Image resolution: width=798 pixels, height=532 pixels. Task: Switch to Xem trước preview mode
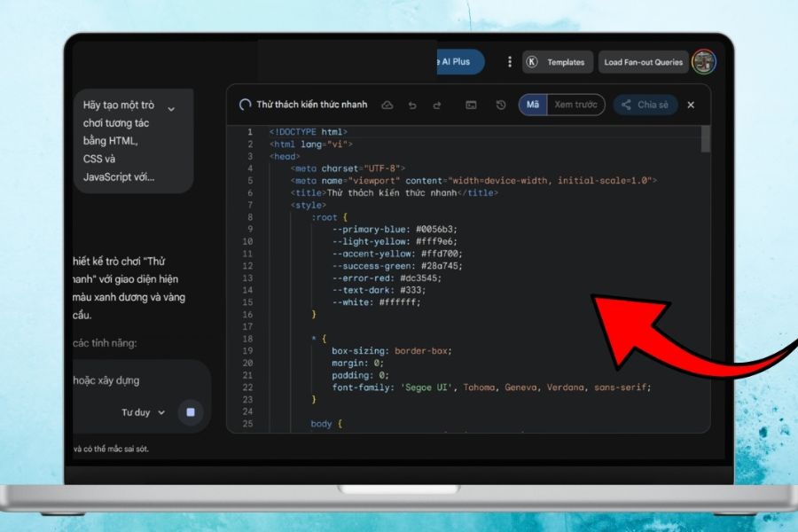(575, 105)
